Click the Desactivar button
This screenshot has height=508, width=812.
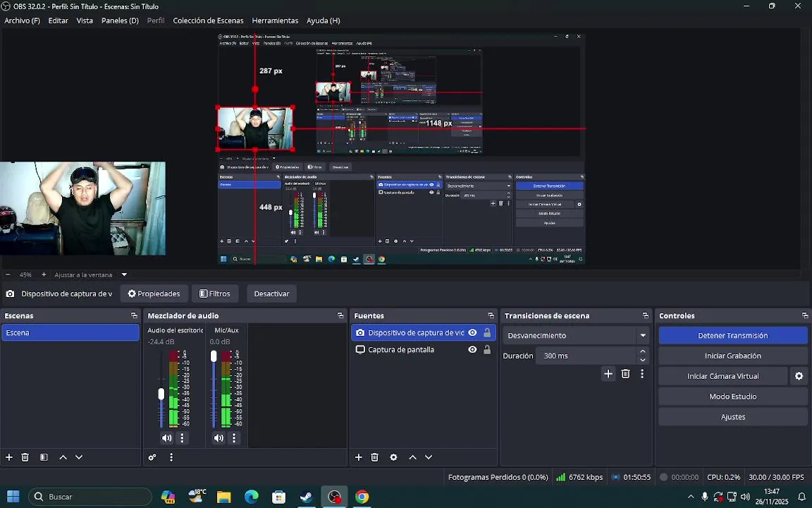(271, 294)
